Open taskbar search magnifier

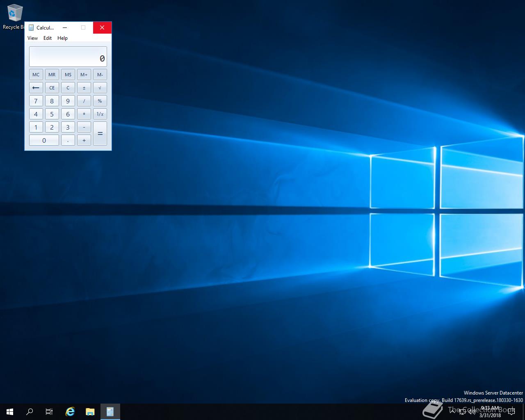(30, 412)
